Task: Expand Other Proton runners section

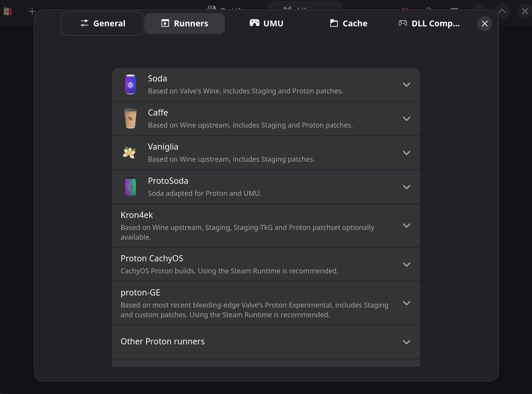Action: click(x=406, y=342)
